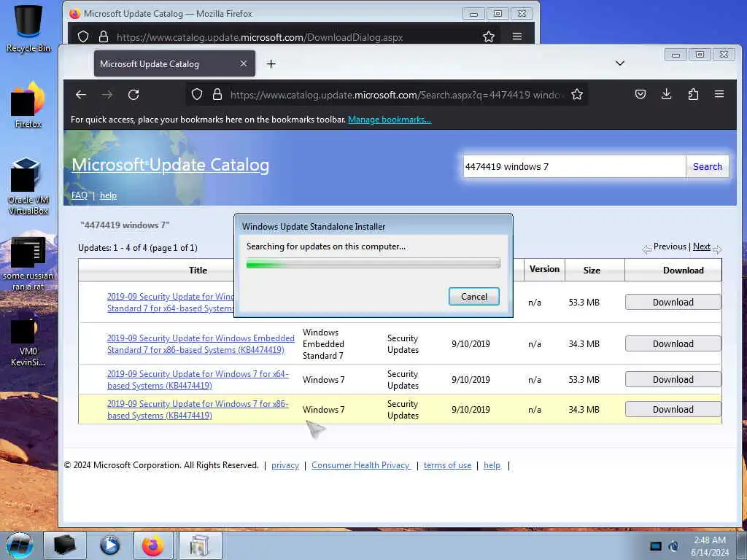Open the Embedded Standard 7 x64 update link
This screenshot has width=747, height=560.
(170, 303)
